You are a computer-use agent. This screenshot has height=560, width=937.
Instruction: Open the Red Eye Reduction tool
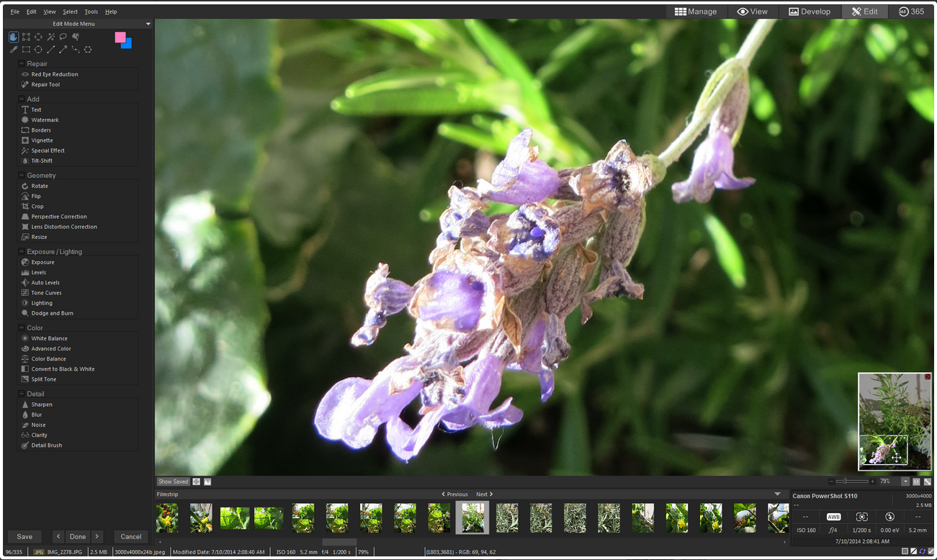click(54, 74)
